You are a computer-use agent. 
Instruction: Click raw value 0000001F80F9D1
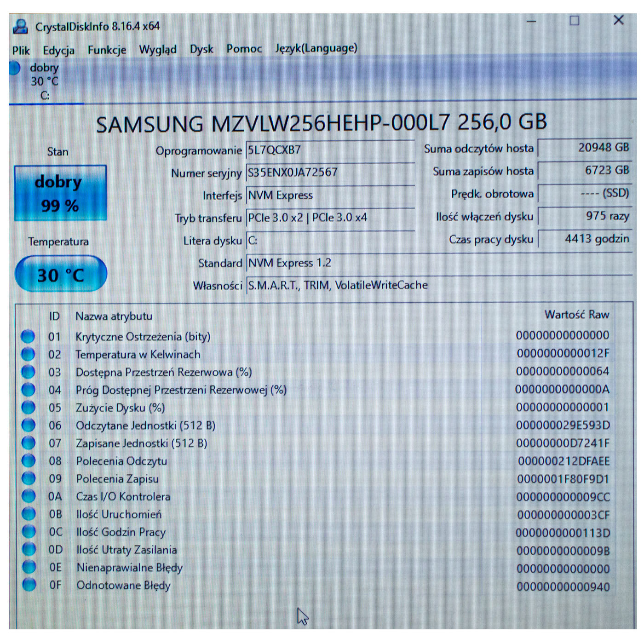pos(563,479)
